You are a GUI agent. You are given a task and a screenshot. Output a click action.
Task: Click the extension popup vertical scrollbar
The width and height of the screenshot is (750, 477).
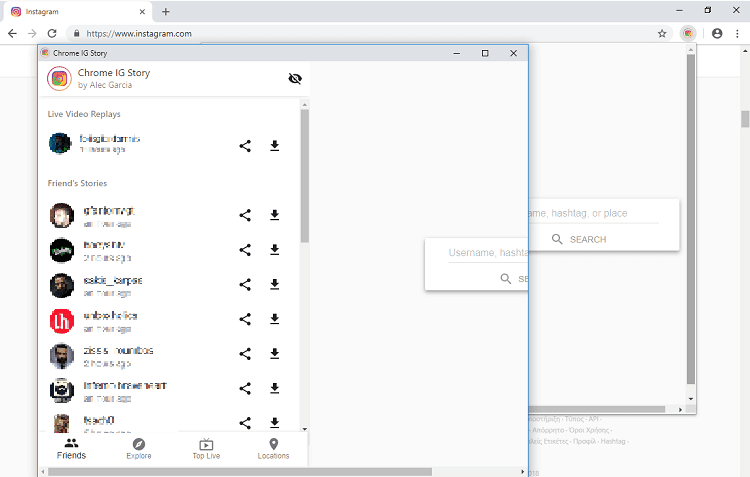point(691,219)
